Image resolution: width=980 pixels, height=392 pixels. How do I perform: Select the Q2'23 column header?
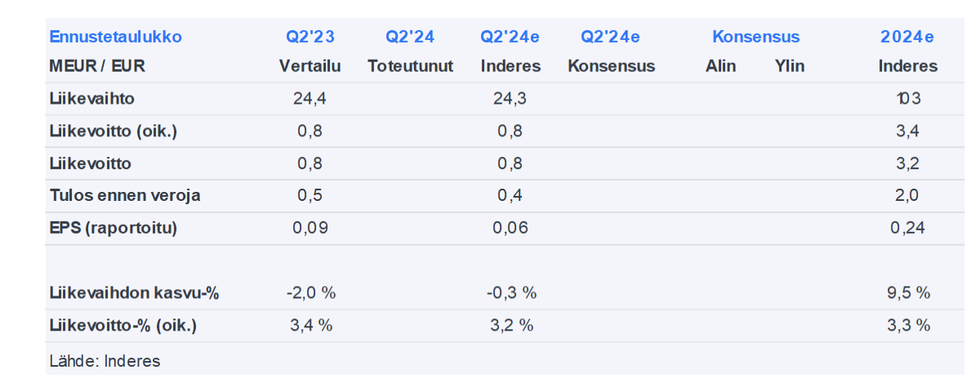pos(310,37)
